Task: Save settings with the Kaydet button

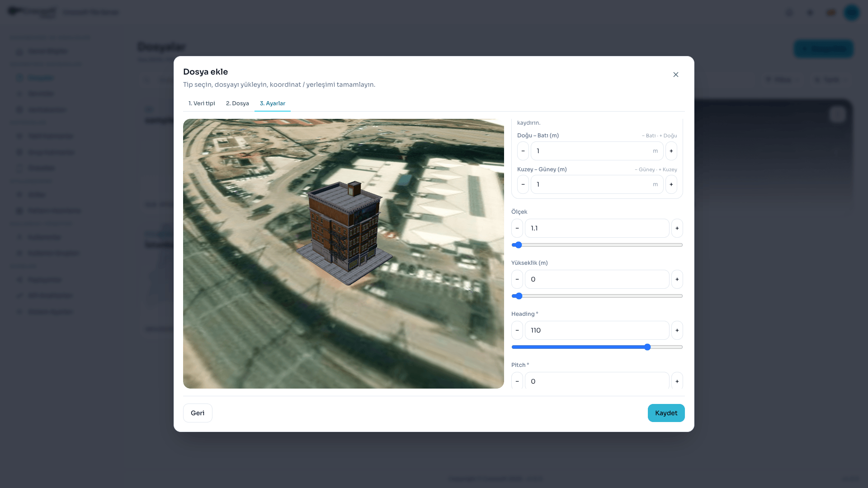Action: pos(666,413)
